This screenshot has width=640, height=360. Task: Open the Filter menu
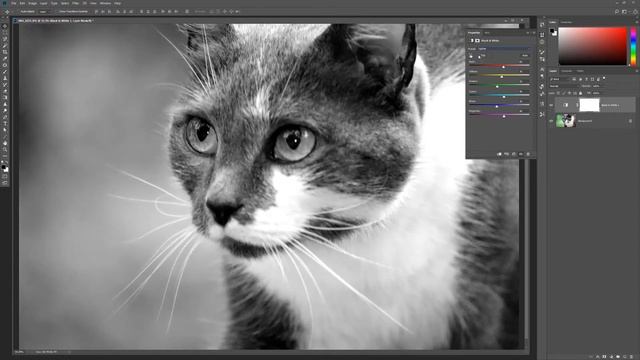tap(76, 3)
